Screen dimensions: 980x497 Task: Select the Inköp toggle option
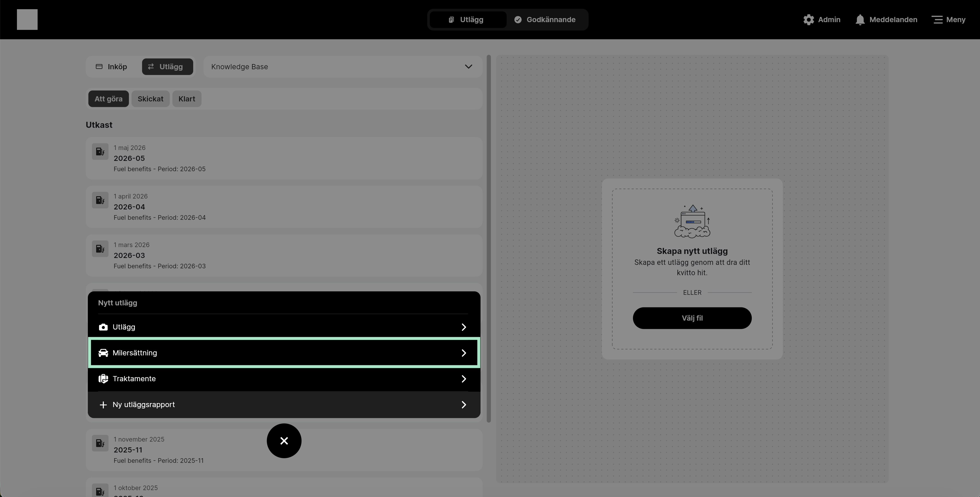(111, 67)
